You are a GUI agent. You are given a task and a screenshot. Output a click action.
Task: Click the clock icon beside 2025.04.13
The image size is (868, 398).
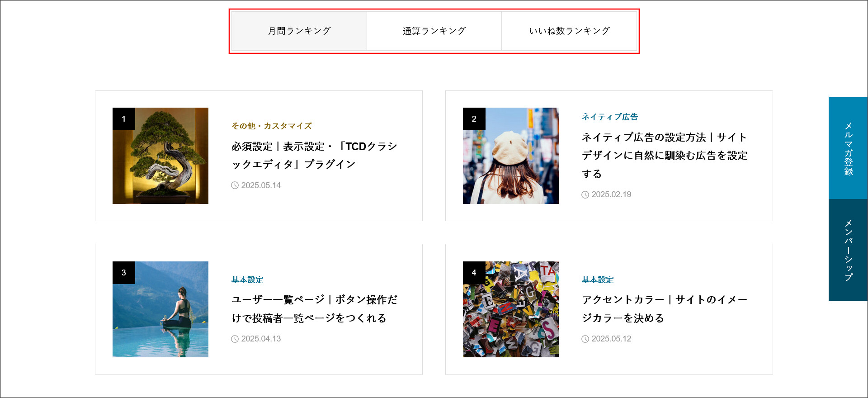(x=235, y=339)
